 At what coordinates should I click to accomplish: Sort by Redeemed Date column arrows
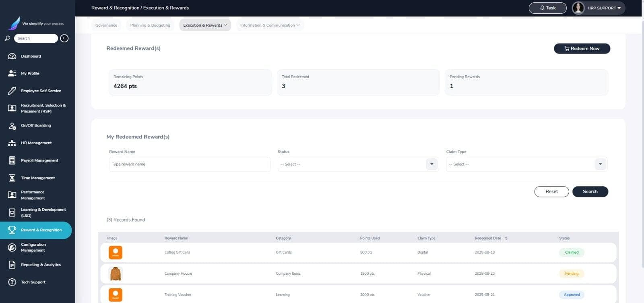[x=506, y=238]
